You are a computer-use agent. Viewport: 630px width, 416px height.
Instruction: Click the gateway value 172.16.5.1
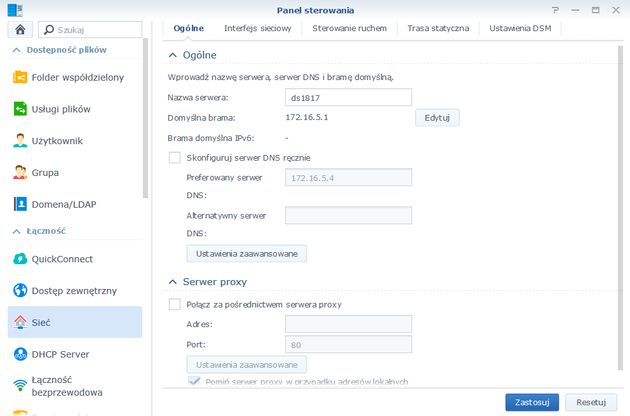307,117
